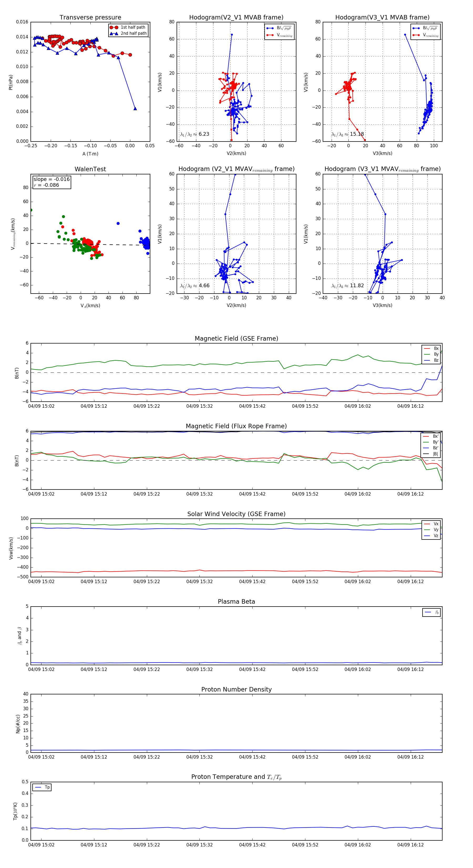Image resolution: width=473 pixels, height=868 pixels.
Task: Click 'Bx' in GSE magnetic field legend
Action: (436, 349)
